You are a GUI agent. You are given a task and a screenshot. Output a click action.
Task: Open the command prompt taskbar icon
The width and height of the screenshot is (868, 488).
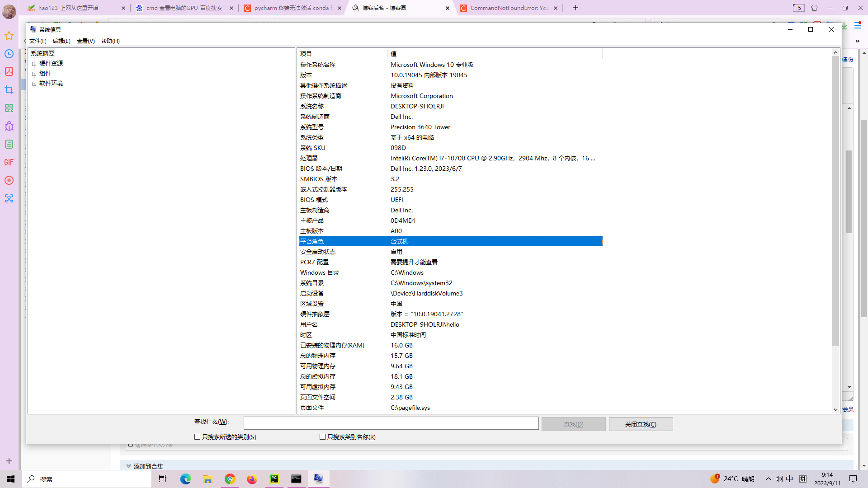[x=296, y=479]
